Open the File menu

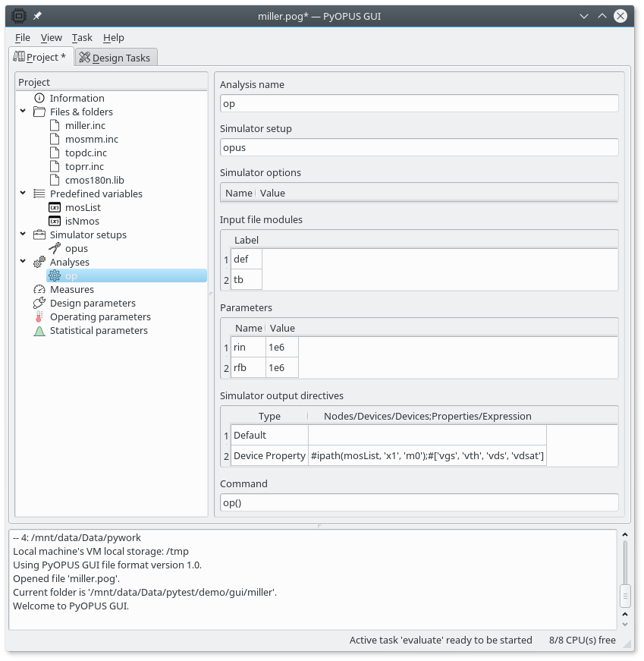(23, 37)
